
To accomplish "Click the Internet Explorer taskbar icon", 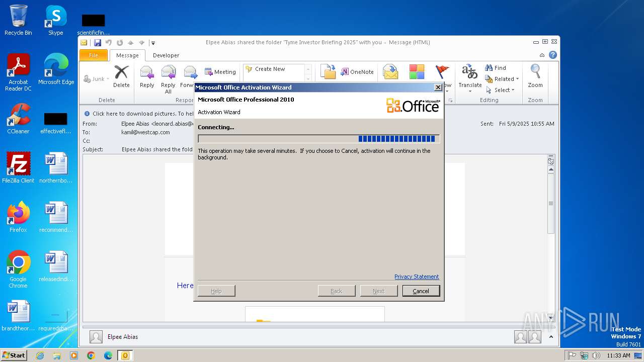I will tap(40, 355).
